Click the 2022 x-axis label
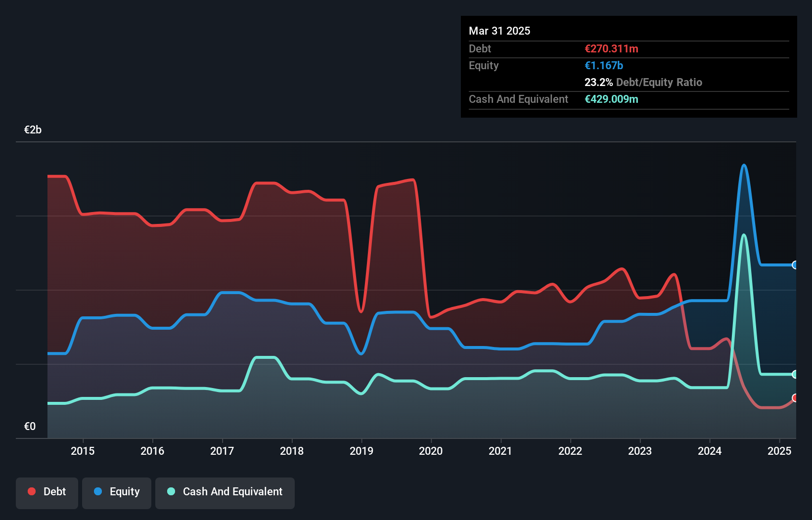The image size is (812, 520). click(570, 451)
